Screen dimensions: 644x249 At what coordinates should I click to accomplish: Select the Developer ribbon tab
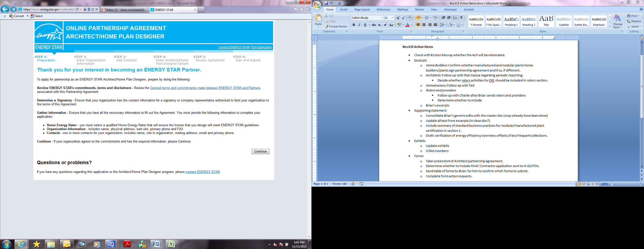[x=451, y=9]
